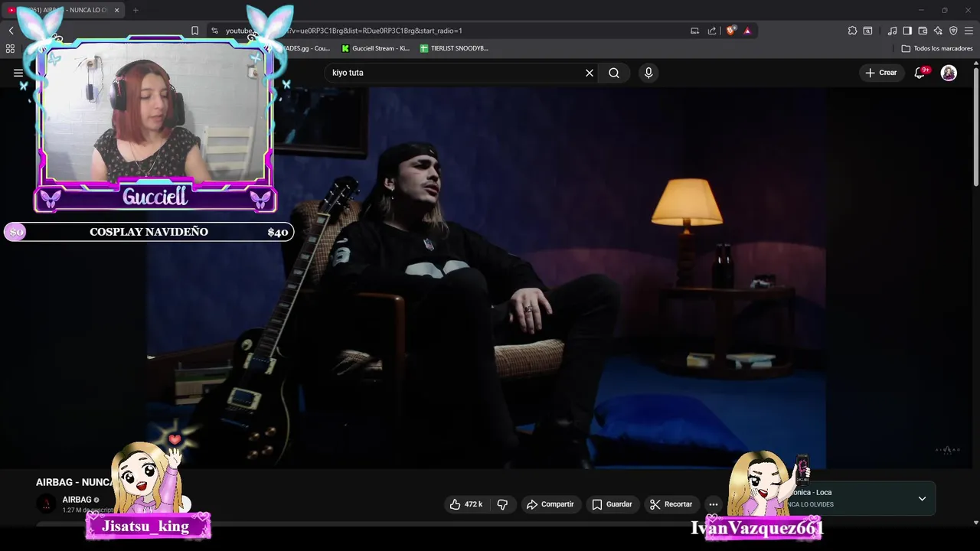Share page icon in address bar
The width and height of the screenshot is (980, 551).
(x=712, y=31)
